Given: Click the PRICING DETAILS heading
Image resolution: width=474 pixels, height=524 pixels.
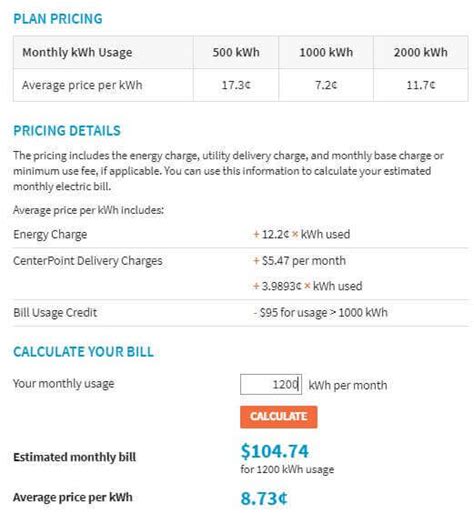Looking at the screenshot, I should click(67, 131).
